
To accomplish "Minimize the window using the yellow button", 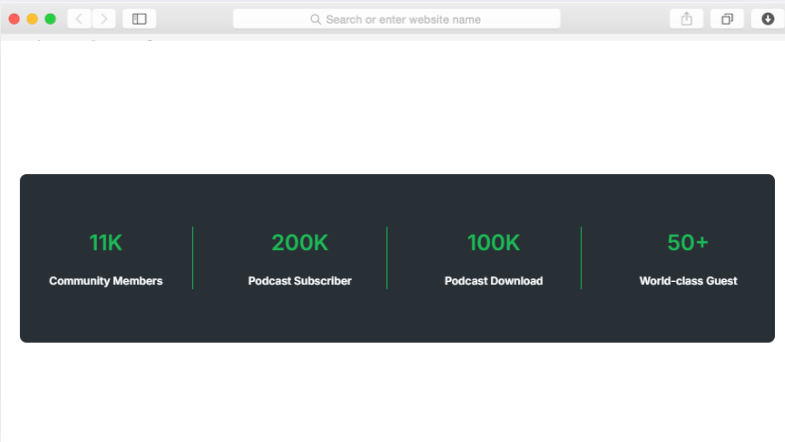I will tap(32, 19).
